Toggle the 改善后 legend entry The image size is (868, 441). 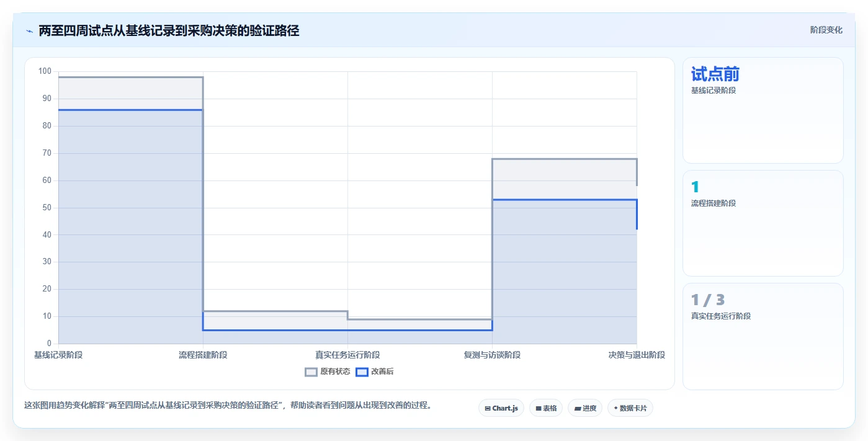[x=375, y=372]
